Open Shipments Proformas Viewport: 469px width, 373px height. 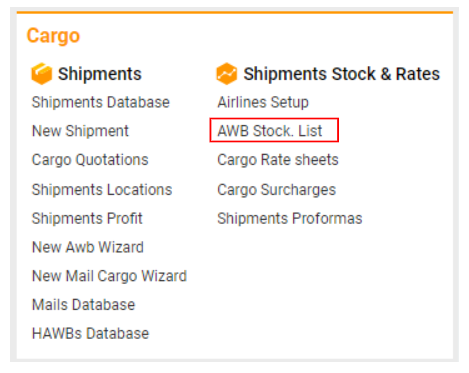click(290, 219)
